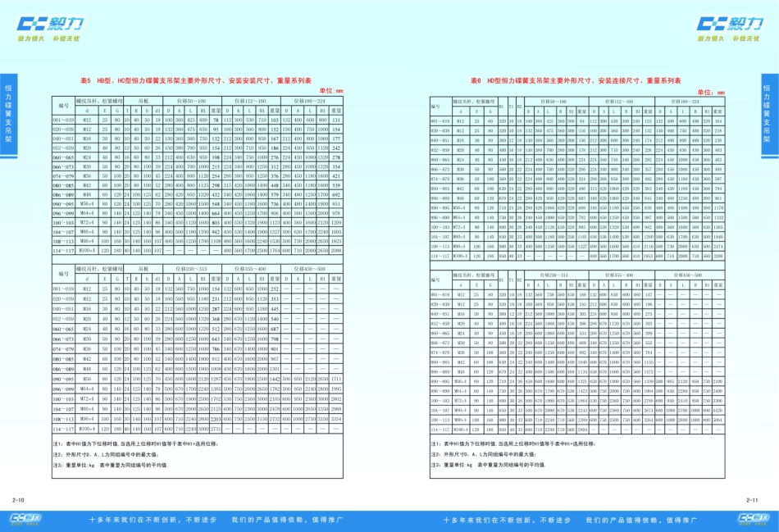
Task: Click the 毅力 logo on the right page header
Action: pyautogui.click(x=731, y=23)
